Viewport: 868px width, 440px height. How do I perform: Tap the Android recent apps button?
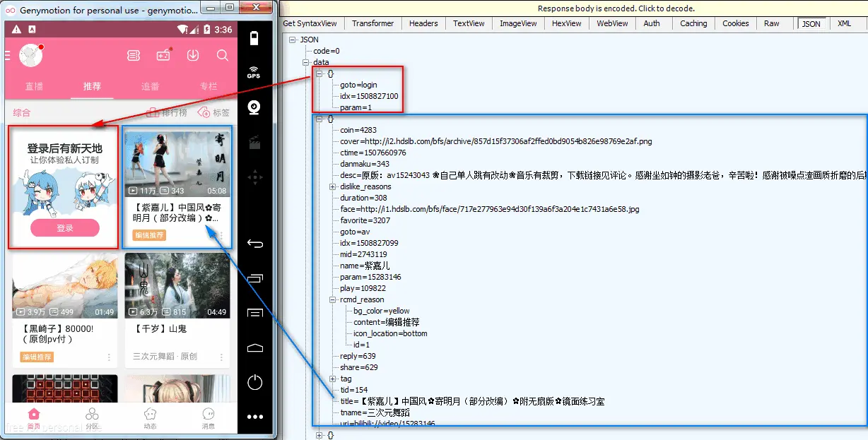(x=254, y=278)
